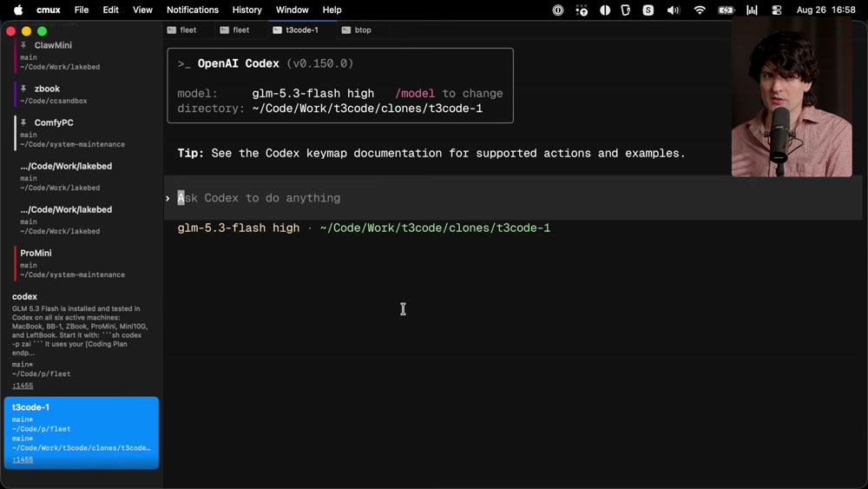Image resolution: width=868 pixels, height=489 pixels.
Task: Click the :1455 port link under t3code-1
Action: point(23,459)
